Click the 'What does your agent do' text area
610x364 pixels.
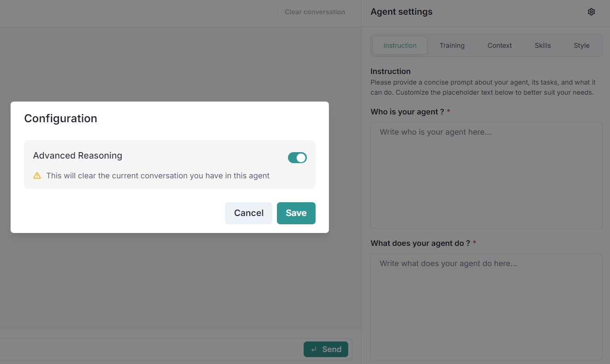tap(486, 307)
